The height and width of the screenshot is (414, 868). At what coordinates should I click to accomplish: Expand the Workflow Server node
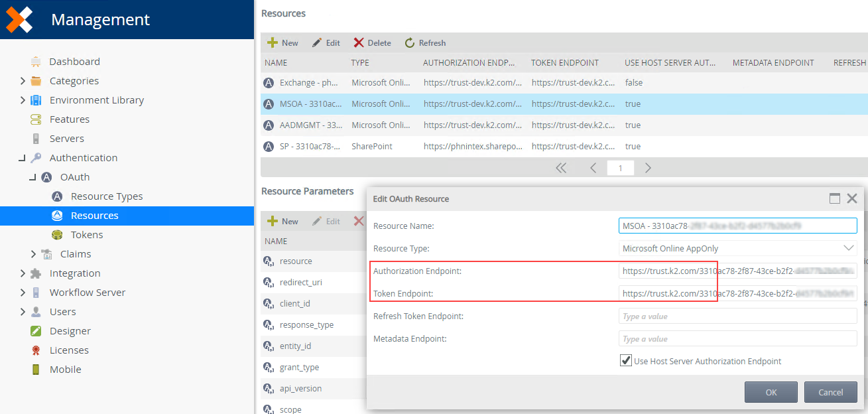pos(23,293)
